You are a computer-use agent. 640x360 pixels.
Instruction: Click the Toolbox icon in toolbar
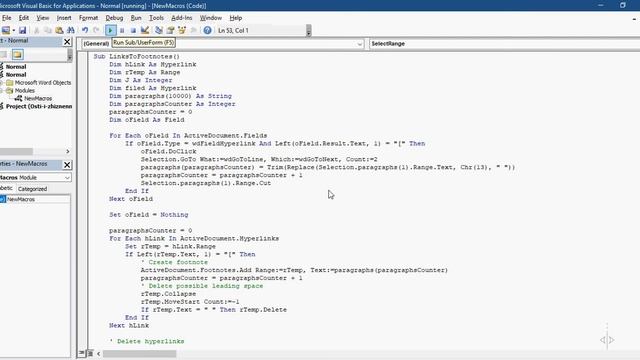tap(193, 30)
